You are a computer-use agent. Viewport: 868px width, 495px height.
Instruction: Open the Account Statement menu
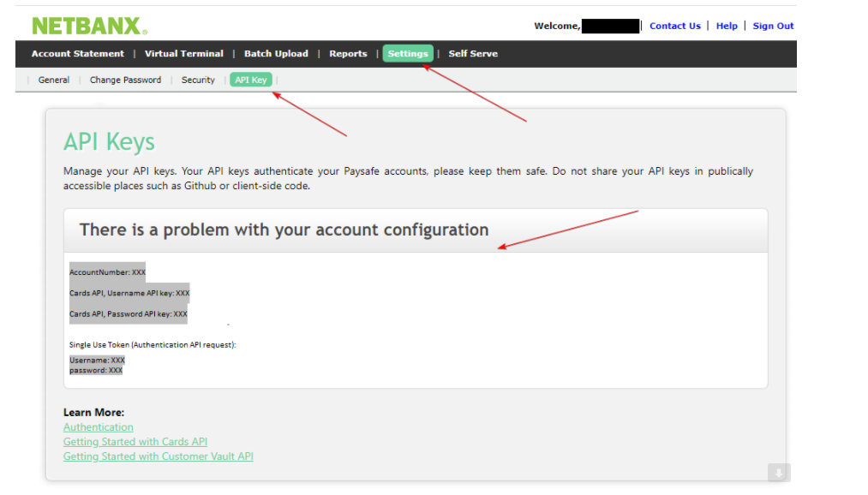pyautogui.click(x=77, y=54)
